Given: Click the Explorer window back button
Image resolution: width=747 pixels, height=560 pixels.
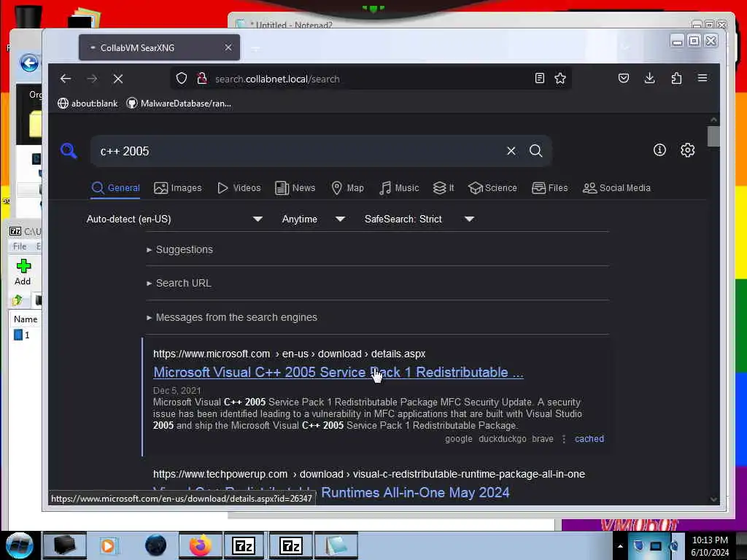Looking at the screenshot, I should tap(29, 63).
